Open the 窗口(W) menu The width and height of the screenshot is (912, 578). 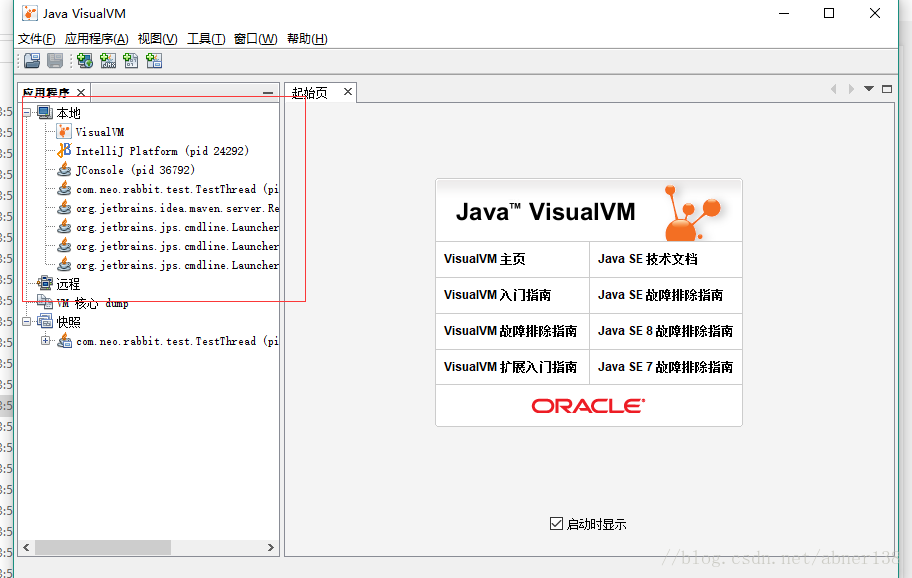255,39
